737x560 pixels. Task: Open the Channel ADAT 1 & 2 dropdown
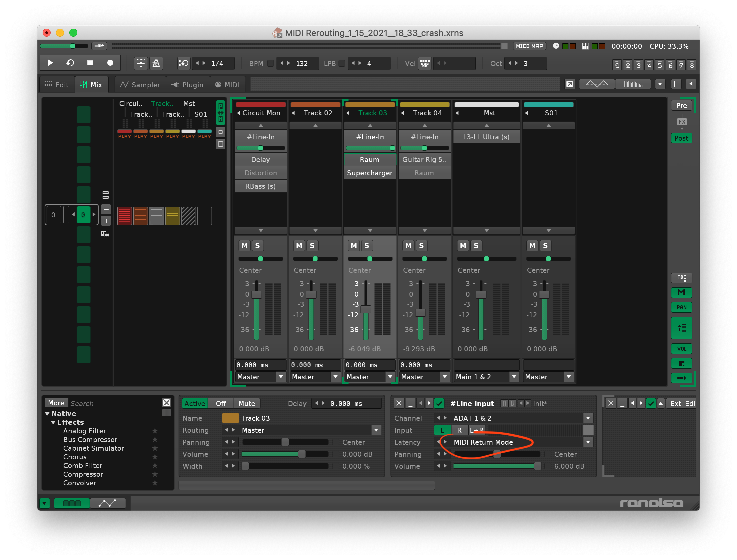588,418
